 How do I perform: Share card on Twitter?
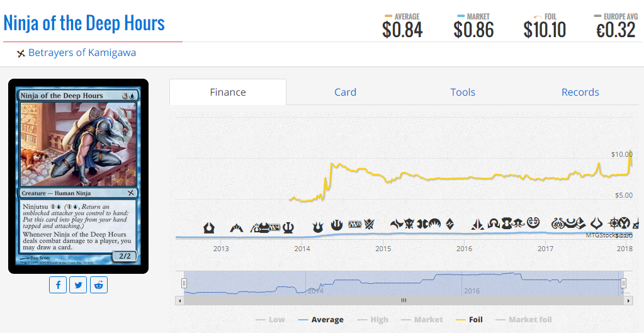(x=78, y=285)
